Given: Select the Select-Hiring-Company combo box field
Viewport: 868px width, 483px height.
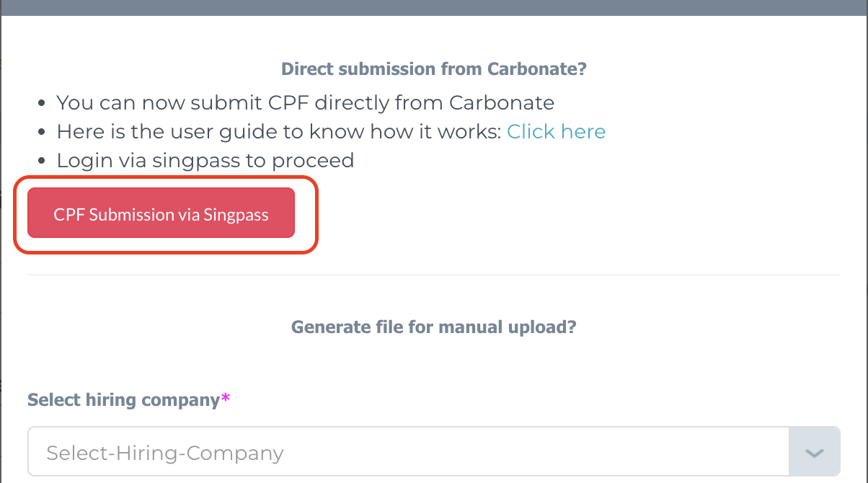Looking at the screenshot, I should pyautogui.click(x=433, y=453).
